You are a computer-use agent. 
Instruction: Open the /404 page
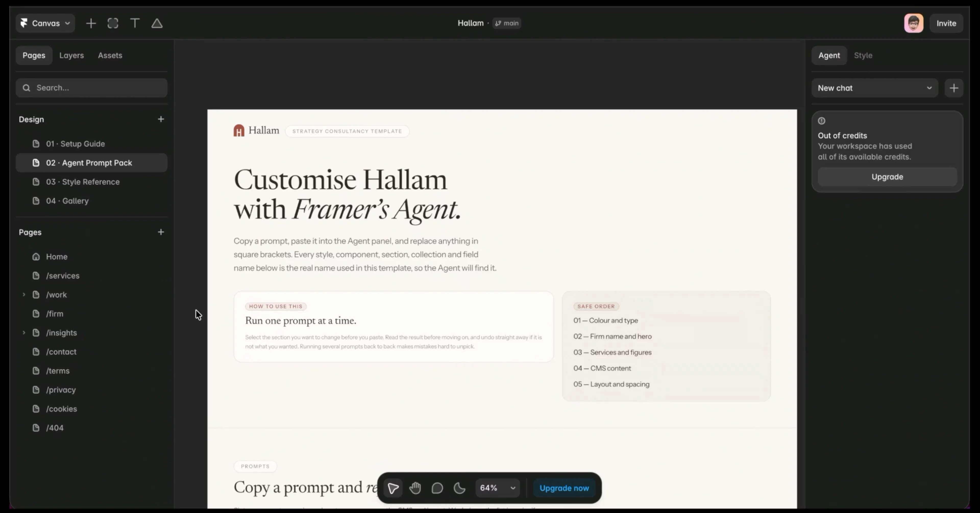pyautogui.click(x=92, y=428)
